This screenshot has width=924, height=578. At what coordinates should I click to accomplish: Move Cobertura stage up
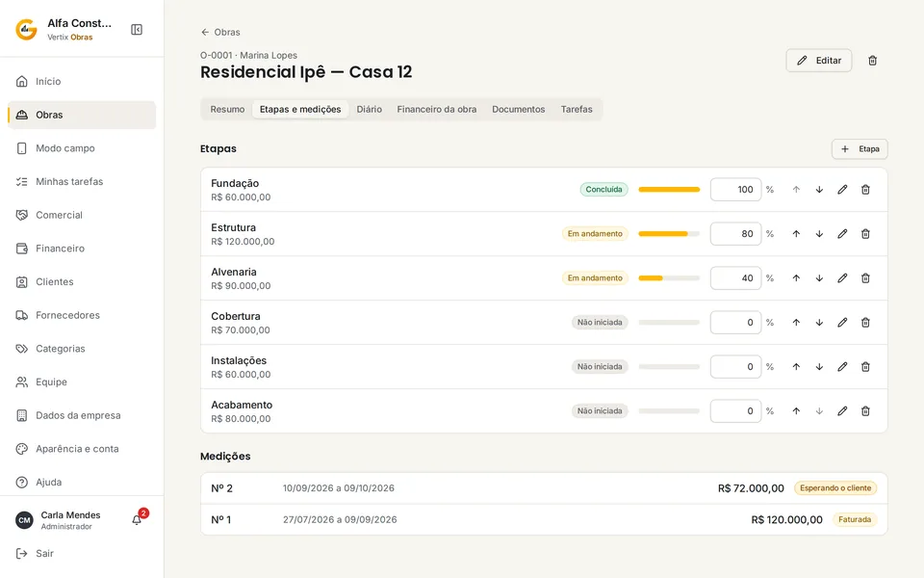(x=796, y=322)
